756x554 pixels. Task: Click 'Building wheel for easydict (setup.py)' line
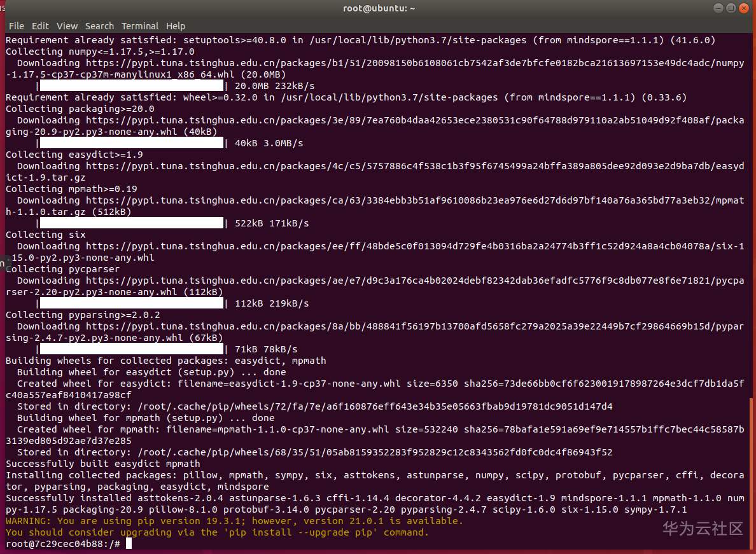pos(151,372)
